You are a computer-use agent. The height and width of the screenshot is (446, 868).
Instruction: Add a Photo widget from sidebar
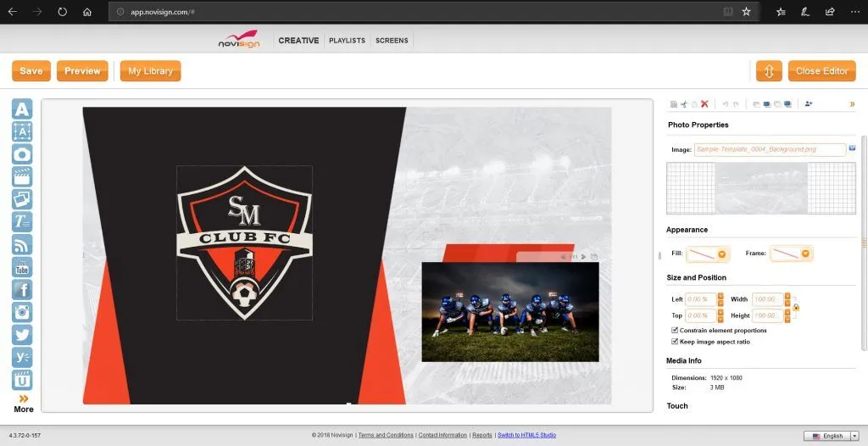(22, 154)
